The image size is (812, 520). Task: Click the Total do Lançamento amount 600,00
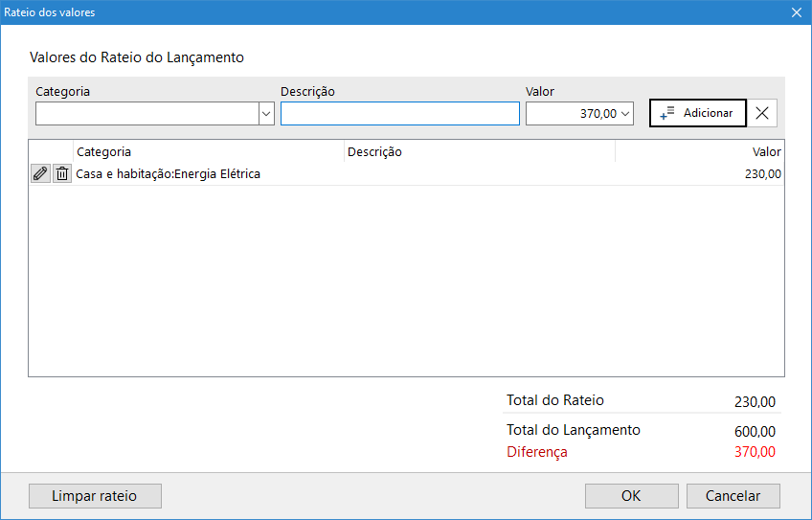click(755, 431)
